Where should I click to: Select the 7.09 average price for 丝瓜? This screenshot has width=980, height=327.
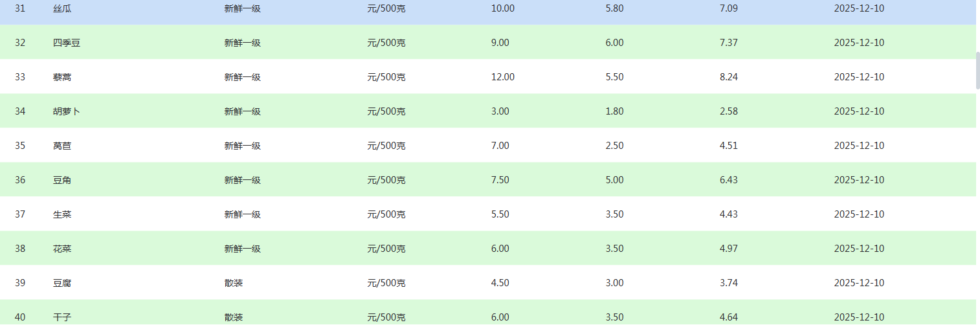coord(729,8)
